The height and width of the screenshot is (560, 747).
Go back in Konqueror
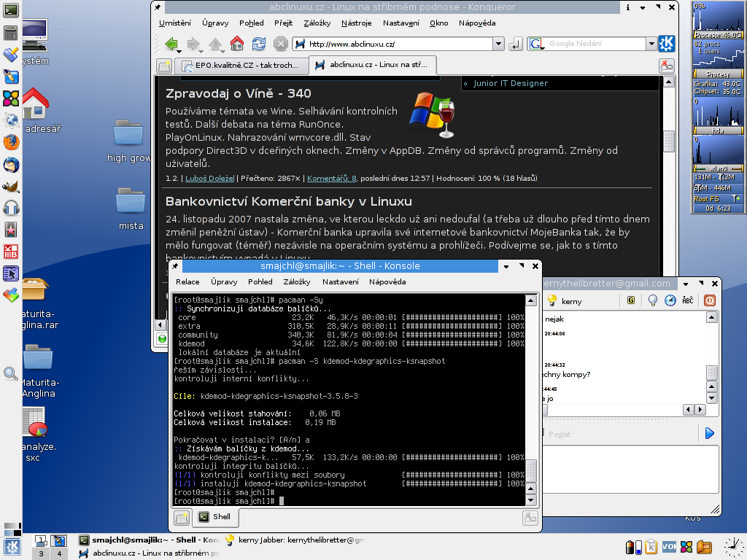pos(171,44)
